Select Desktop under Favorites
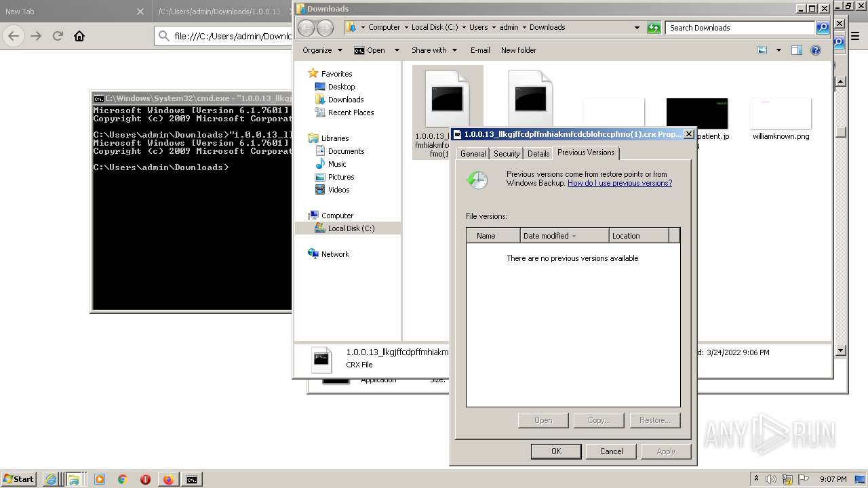Image resolution: width=868 pixels, height=488 pixels. [341, 87]
